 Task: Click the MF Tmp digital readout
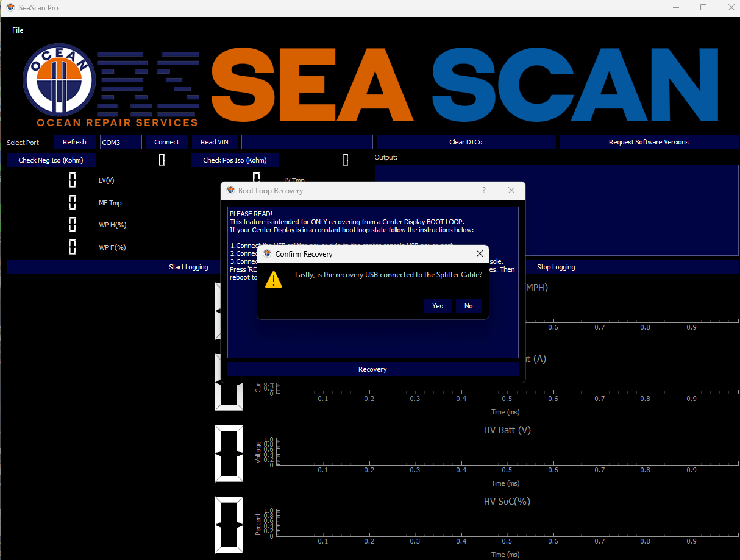[72, 202]
